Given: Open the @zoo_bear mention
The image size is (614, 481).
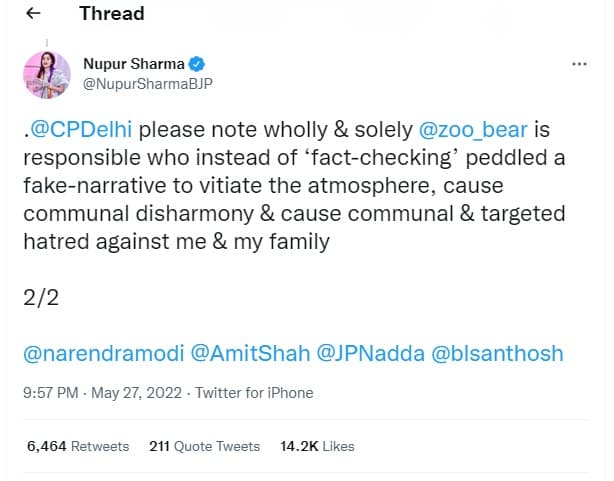Looking at the screenshot, I should [x=473, y=130].
